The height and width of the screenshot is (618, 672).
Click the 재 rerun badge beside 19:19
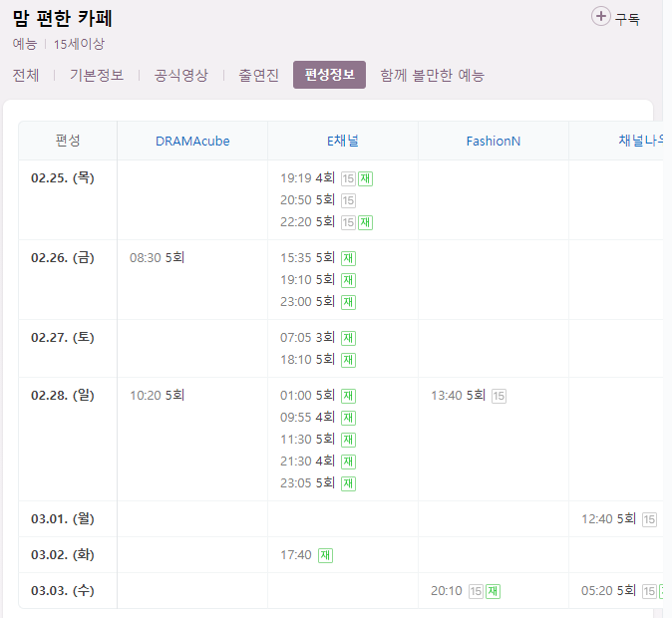click(x=365, y=178)
